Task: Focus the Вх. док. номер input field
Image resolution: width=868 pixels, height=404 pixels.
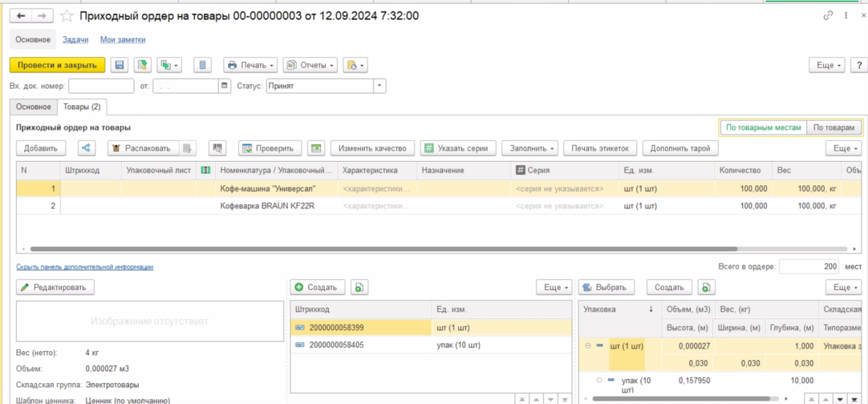Action: click(x=101, y=86)
